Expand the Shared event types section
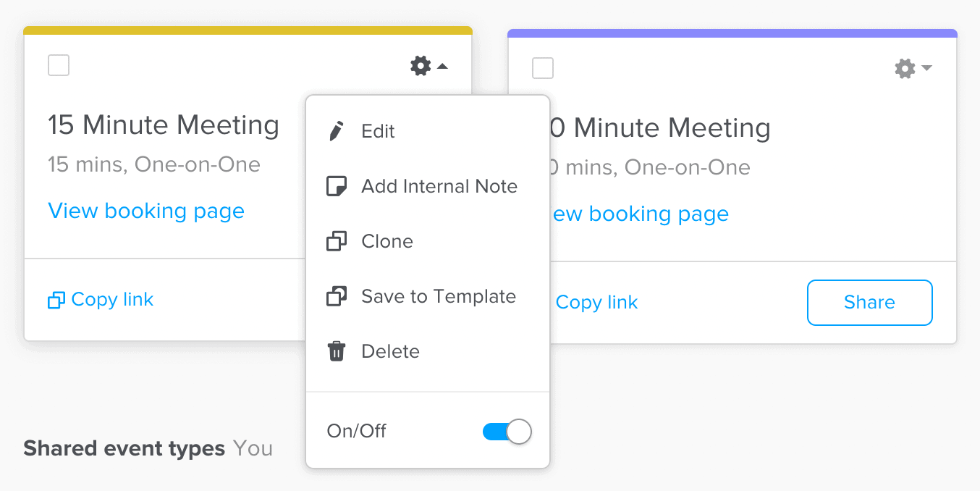Image resolution: width=980 pixels, height=491 pixels. (x=124, y=448)
